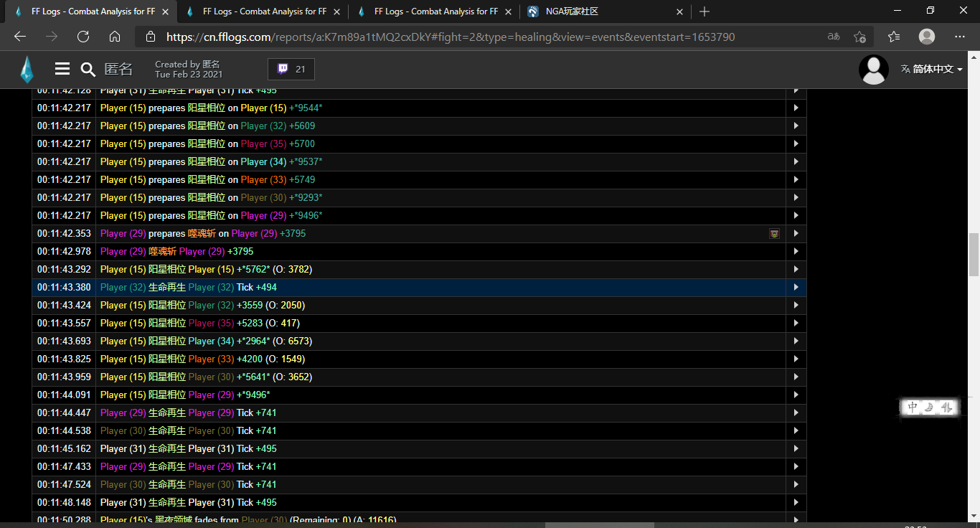
Task: Click the page's vertical scrollbar thumb
Action: (974, 255)
